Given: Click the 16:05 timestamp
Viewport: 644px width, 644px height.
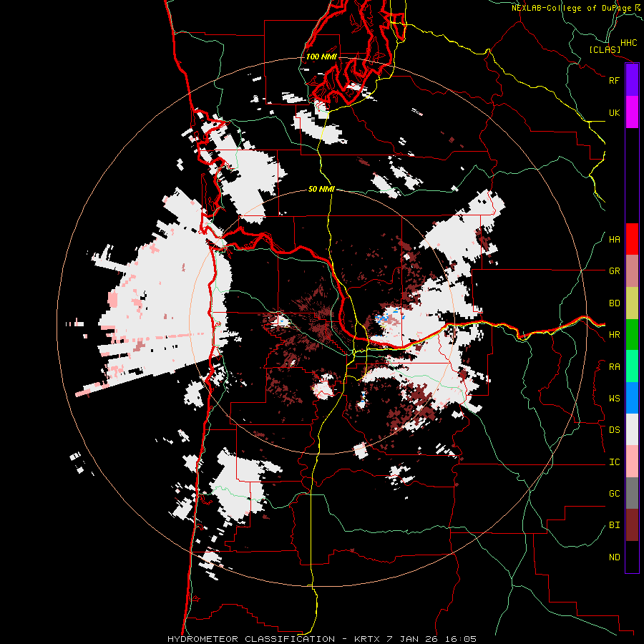Looking at the screenshot, I should (460, 639).
